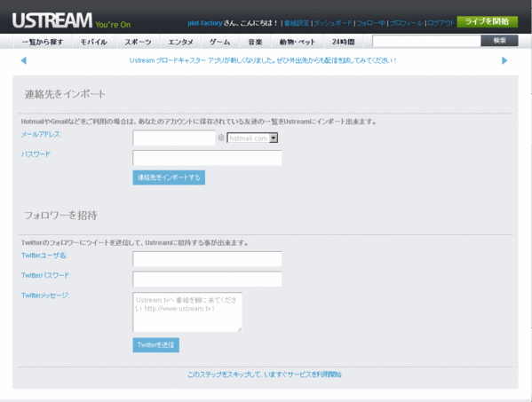Open 動物・ペット category
This screenshot has width=532, height=402.
298,42
